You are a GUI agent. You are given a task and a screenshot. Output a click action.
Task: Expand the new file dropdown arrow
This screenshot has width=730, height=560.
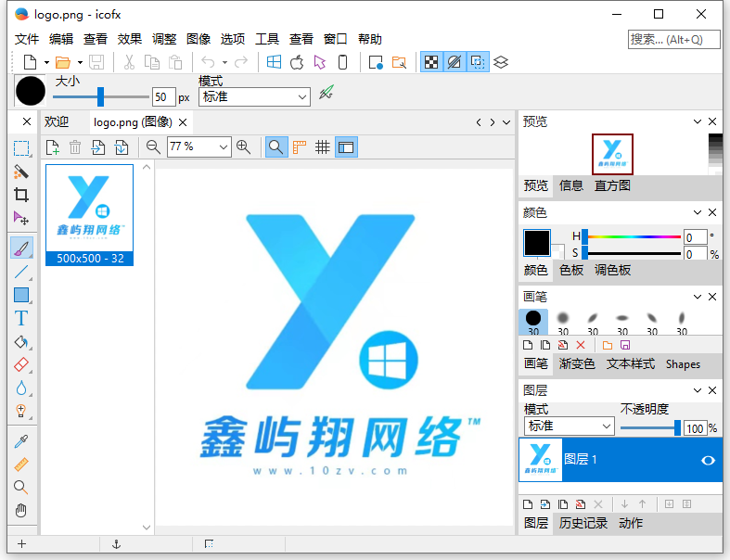tap(46, 62)
